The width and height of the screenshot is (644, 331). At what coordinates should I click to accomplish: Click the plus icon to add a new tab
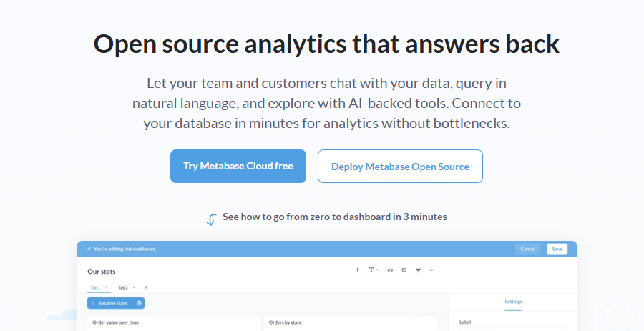[146, 287]
